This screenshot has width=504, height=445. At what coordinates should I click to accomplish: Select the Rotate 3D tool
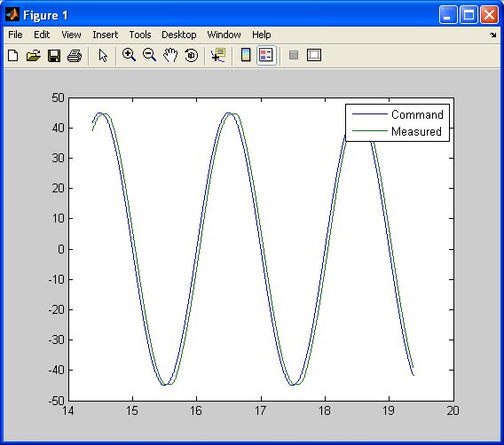(192, 55)
